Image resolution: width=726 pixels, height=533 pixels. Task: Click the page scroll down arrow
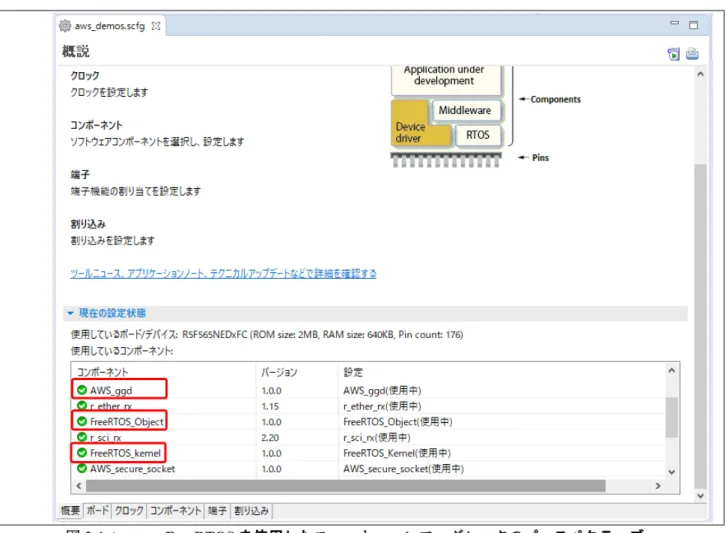click(x=701, y=495)
